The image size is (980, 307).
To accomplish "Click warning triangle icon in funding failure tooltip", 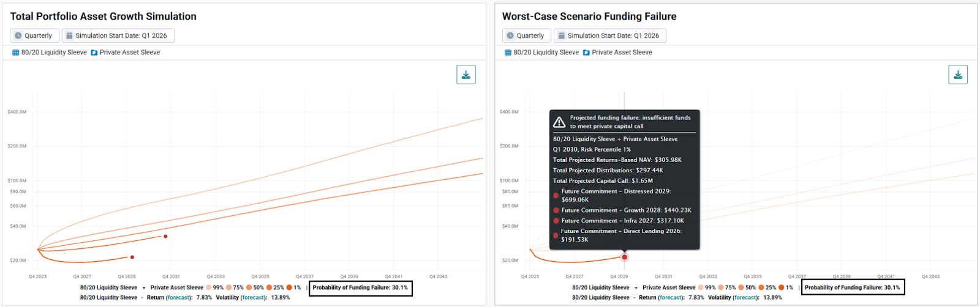I will tap(559, 122).
